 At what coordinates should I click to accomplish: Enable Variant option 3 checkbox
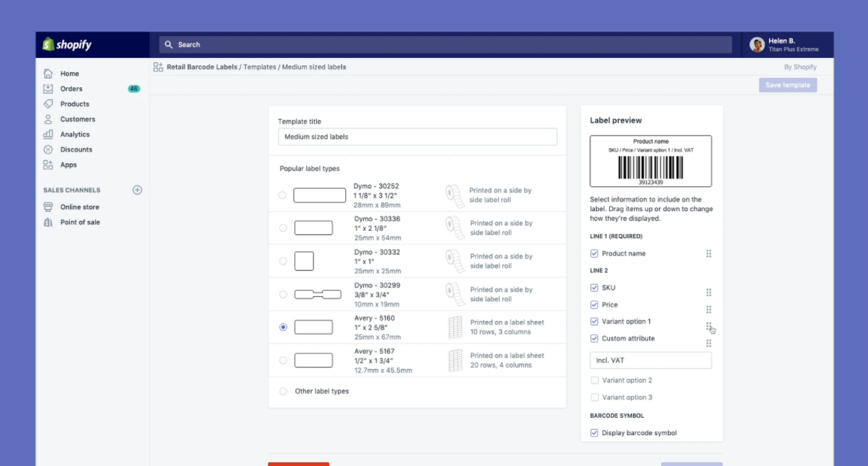(x=594, y=398)
